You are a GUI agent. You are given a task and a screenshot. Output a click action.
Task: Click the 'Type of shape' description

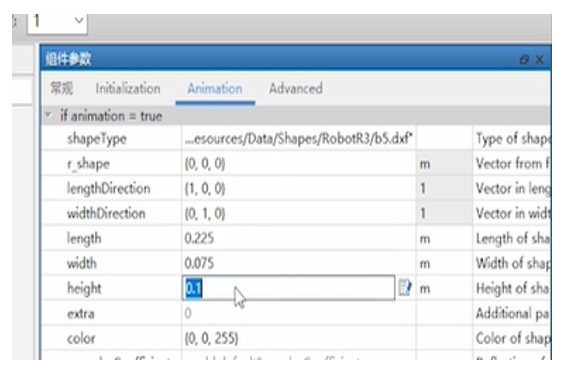(x=513, y=139)
